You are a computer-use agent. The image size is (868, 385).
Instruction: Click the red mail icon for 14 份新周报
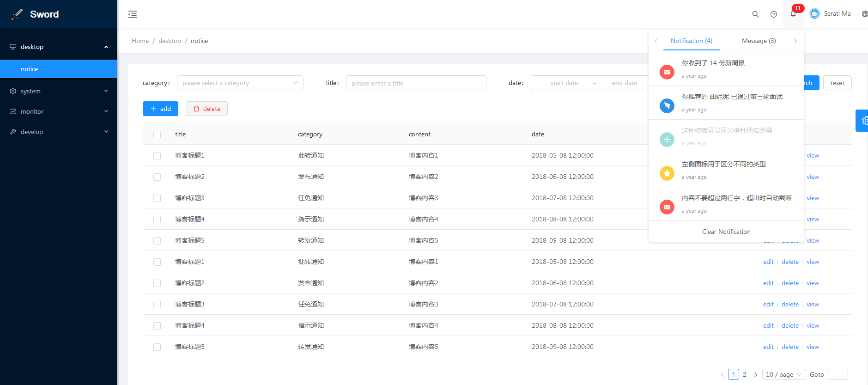(x=667, y=72)
